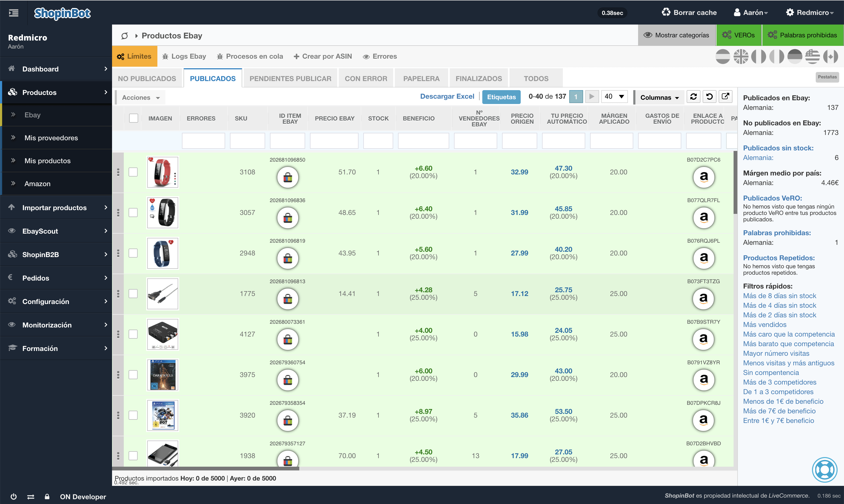Click the undo reset table icon

click(x=710, y=97)
